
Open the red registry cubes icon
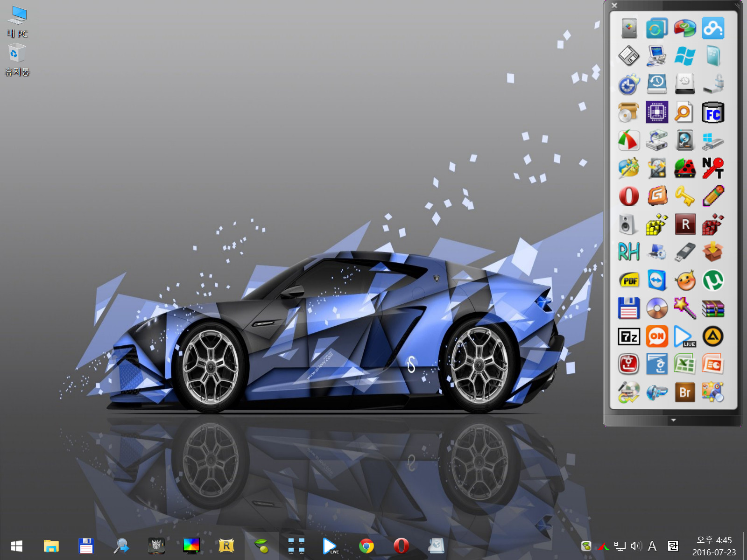(713, 224)
